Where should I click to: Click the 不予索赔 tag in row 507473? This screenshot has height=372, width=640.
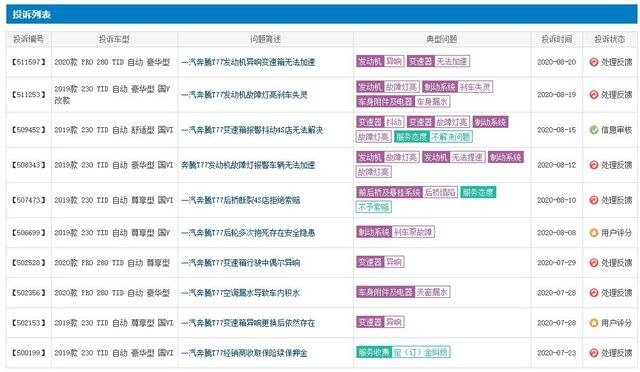tap(373, 207)
